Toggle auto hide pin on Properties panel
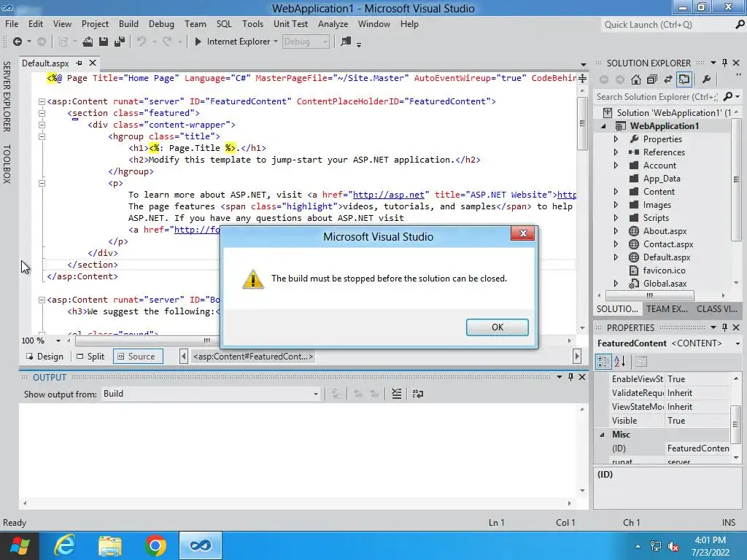This screenshot has height=560, width=747. [724, 327]
